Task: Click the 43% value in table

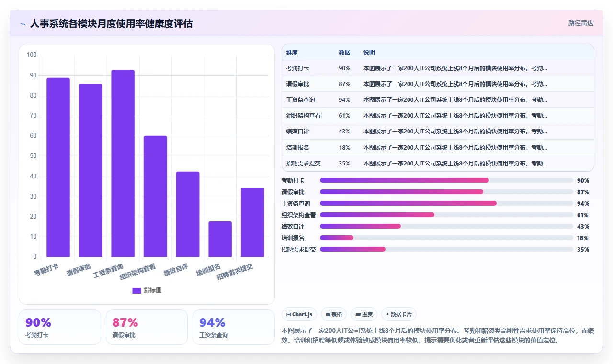Action: click(x=344, y=132)
